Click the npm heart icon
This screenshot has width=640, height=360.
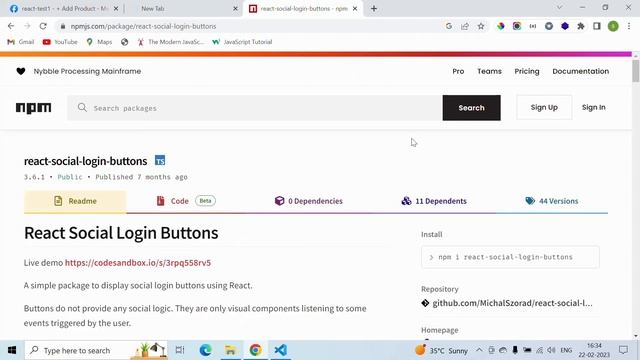point(21,71)
